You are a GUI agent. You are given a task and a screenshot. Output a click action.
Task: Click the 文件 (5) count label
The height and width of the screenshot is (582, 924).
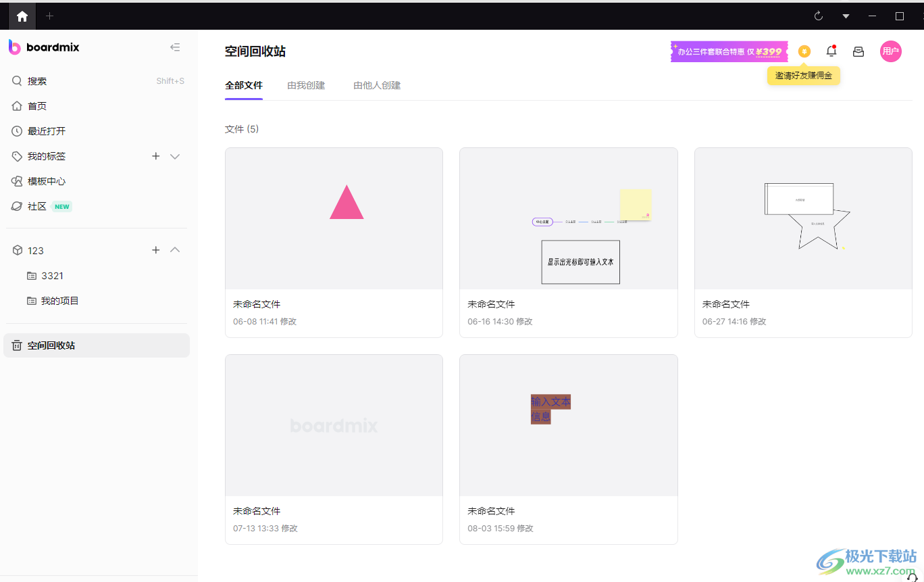(242, 129)
